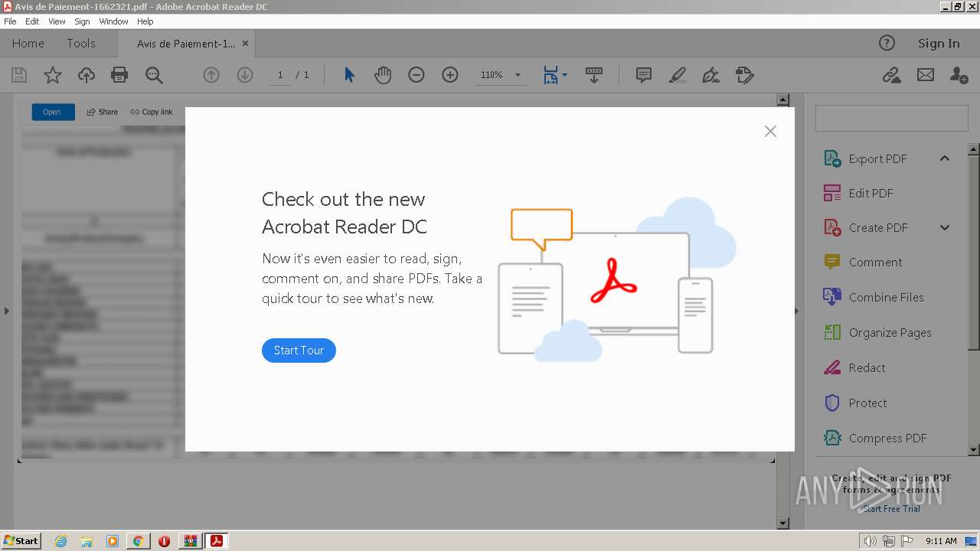Open Windows Explorer folder in the taskbar
This screenshot has width=980, height=551.
pos(87,541)
